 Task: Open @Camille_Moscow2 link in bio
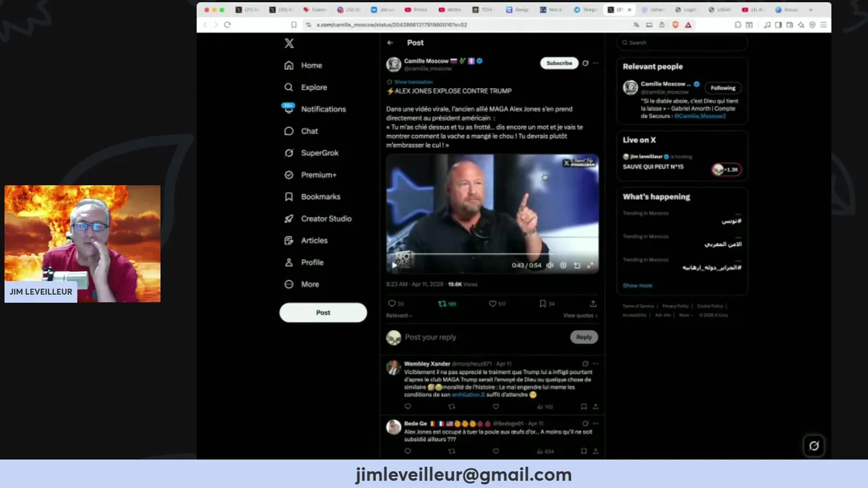point(700,116)
